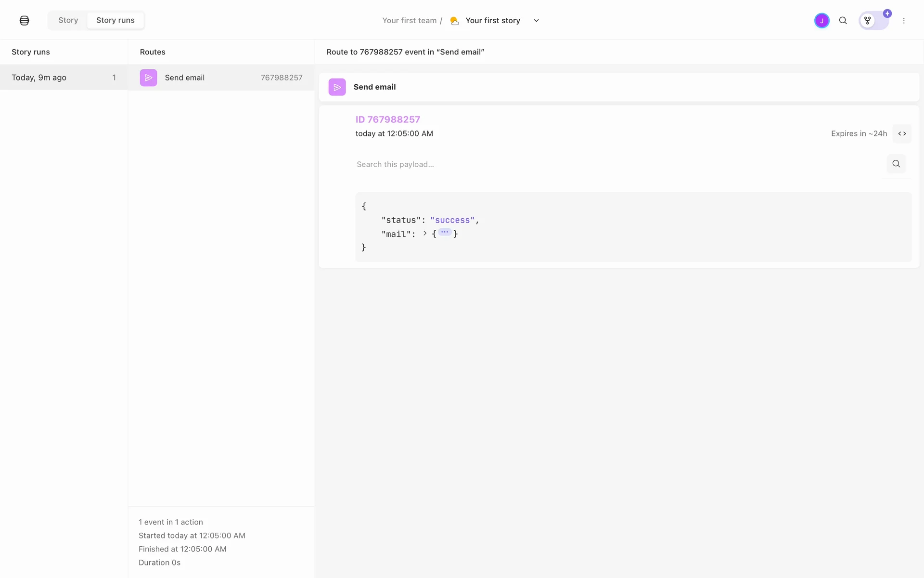924x578 pixels.
Task: Click the raw code view icon
Action: [x=902, y=133]
